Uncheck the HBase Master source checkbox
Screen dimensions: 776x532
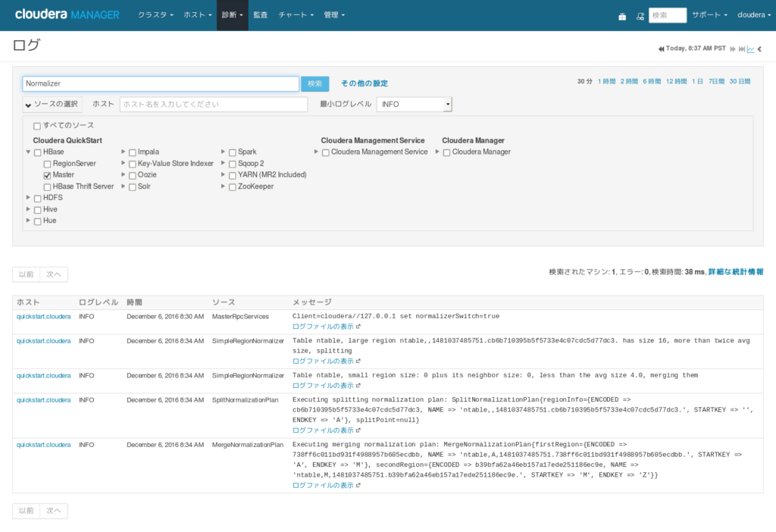47,175
